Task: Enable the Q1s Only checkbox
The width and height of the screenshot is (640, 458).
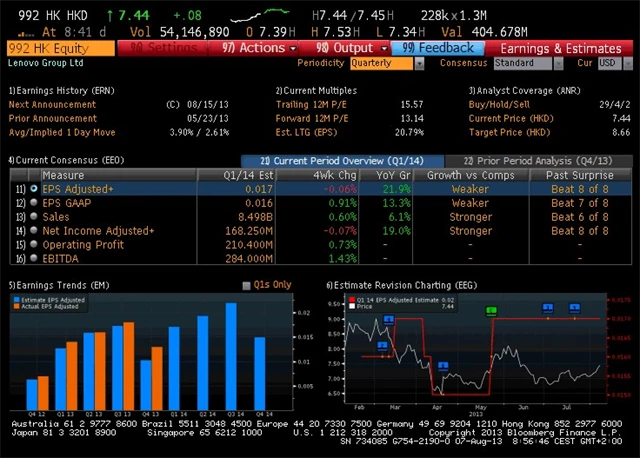Action: (246, 285)
